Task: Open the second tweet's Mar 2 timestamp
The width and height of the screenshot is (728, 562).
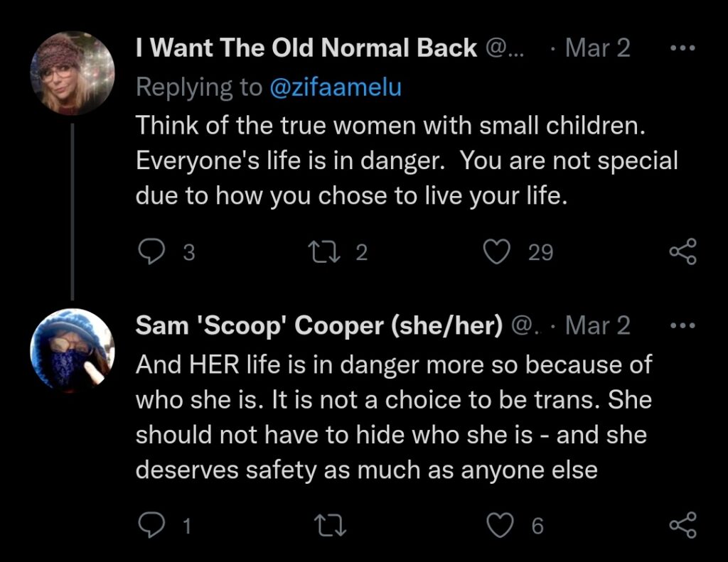Action: click(x=596, y=325)
